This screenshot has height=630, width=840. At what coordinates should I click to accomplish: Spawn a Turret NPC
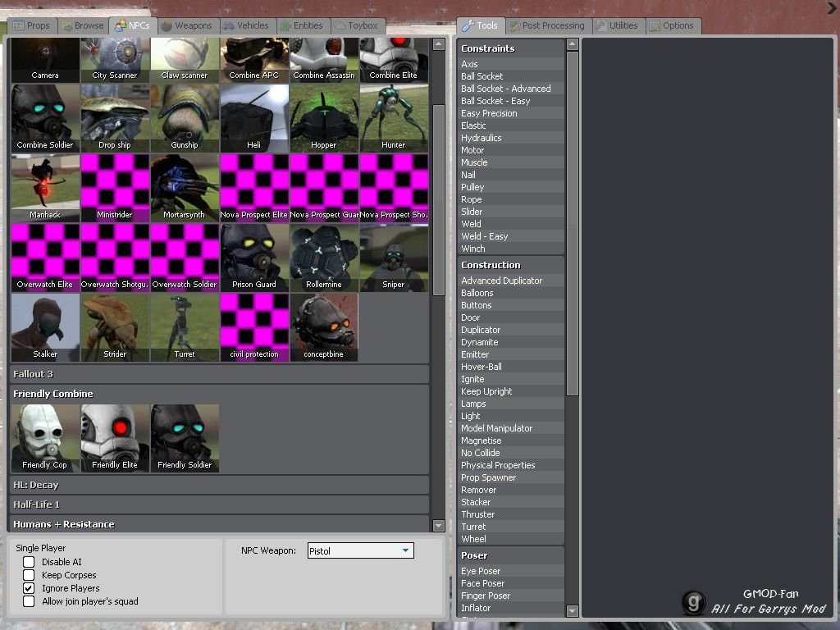[x=185, y=327]
